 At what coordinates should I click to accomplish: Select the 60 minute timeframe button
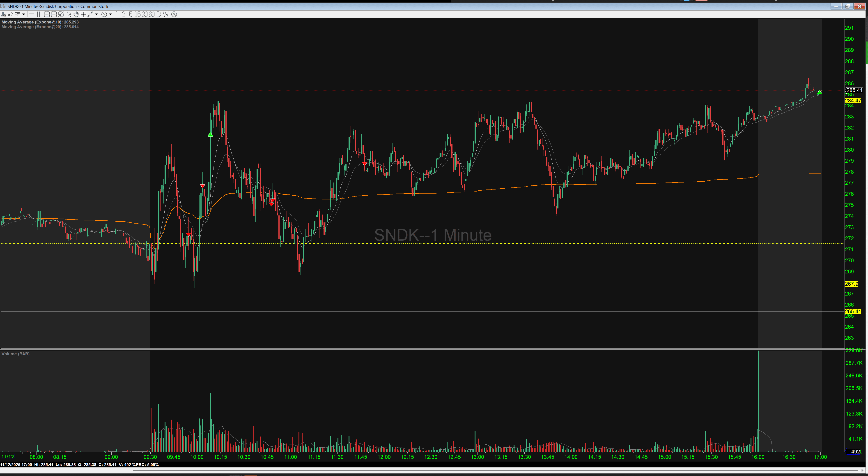coord(152,14)
